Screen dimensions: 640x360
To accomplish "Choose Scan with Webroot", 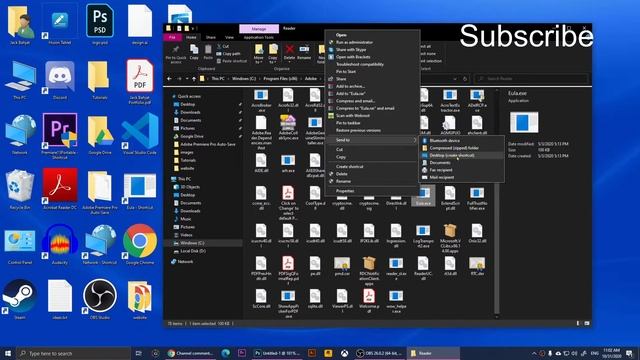I will pos(372,116).
